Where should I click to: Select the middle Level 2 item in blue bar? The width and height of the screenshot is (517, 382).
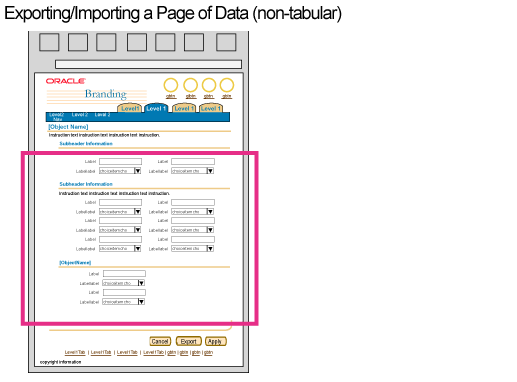[x=80, y=115]
